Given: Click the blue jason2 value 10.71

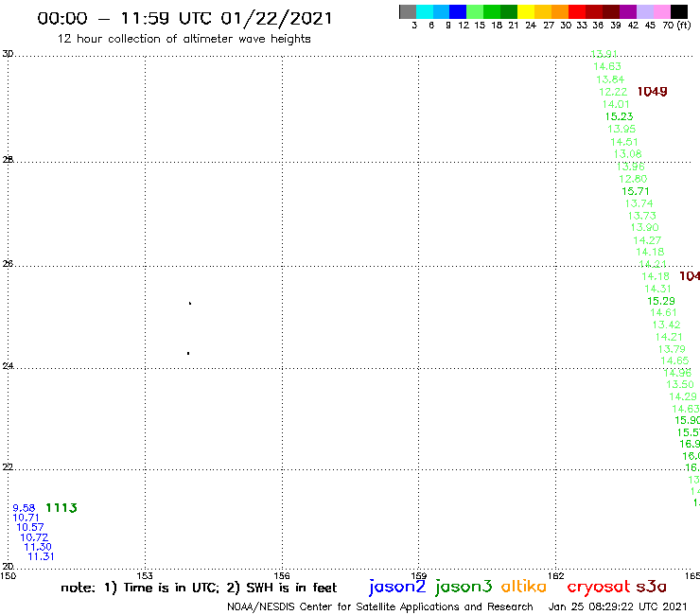Looking at the screenshot, I should coord(26,518).
